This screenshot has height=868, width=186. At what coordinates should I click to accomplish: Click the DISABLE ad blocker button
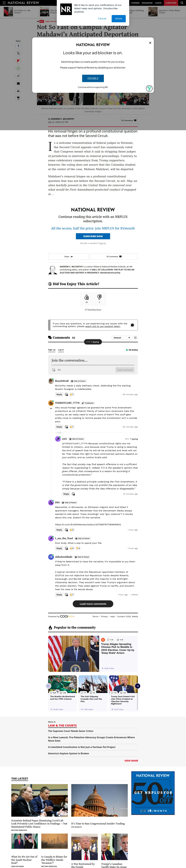93,79
